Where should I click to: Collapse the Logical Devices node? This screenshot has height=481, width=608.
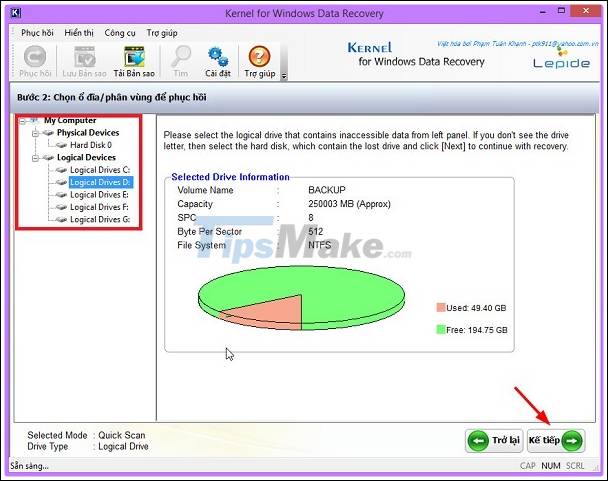click(x=35, y=158)
